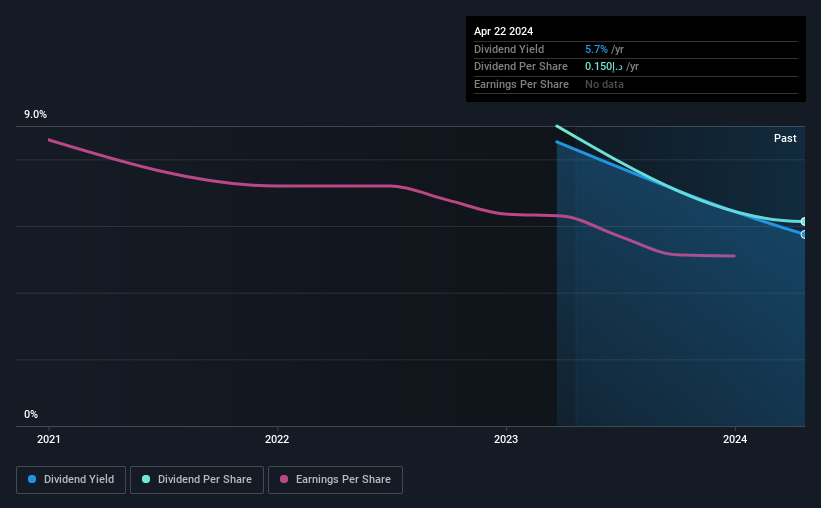Click the 2023 label on the time axis

[506, 439]
